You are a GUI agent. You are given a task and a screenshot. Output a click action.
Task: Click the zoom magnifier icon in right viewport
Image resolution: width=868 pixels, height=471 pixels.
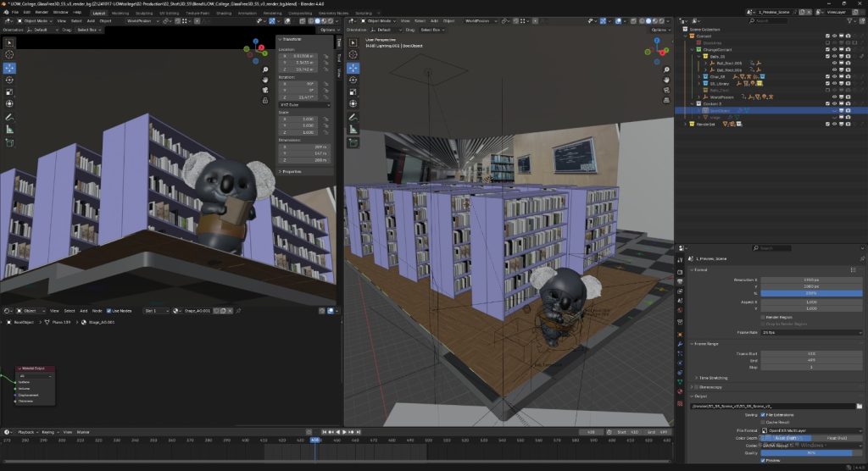point(666,69)
